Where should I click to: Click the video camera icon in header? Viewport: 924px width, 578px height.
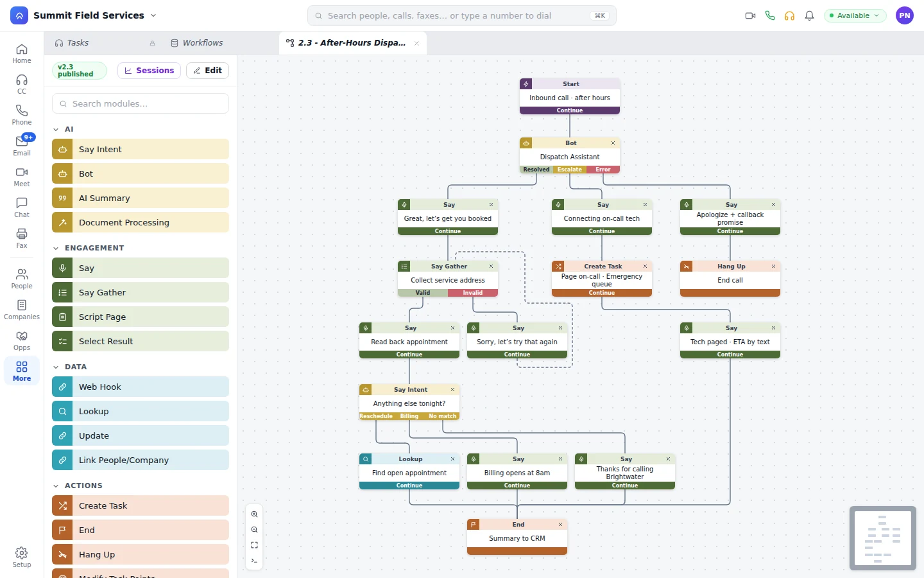[750, 15]
